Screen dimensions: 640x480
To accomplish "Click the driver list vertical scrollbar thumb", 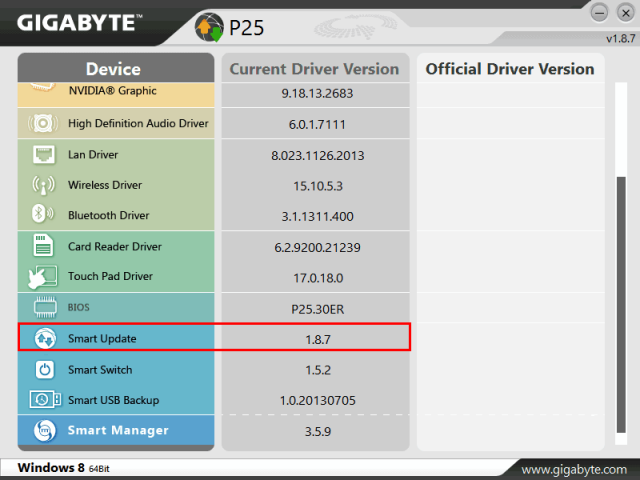I will (x=621, y=304).
